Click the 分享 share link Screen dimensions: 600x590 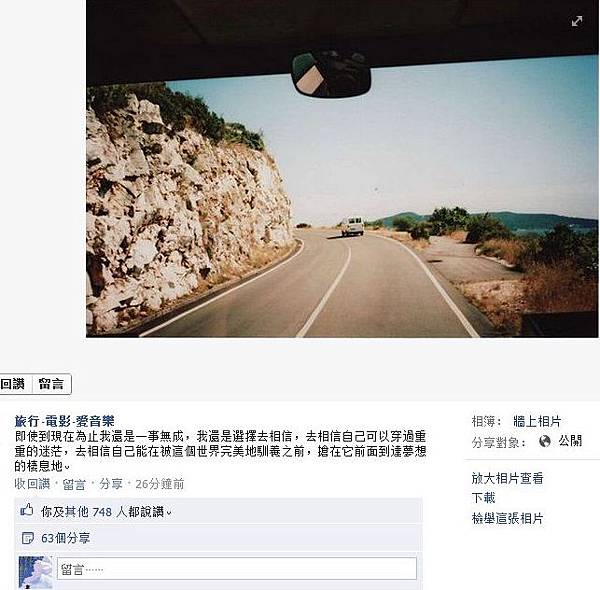[111, 484]
